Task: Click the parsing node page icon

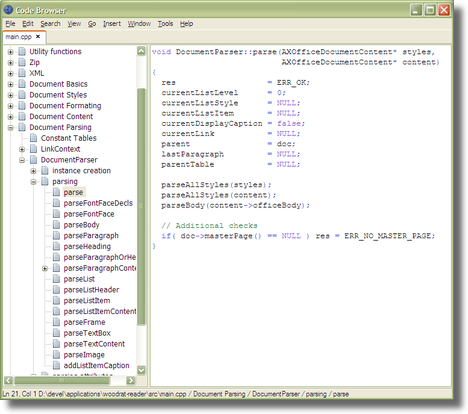Action: tap(45, 182)
